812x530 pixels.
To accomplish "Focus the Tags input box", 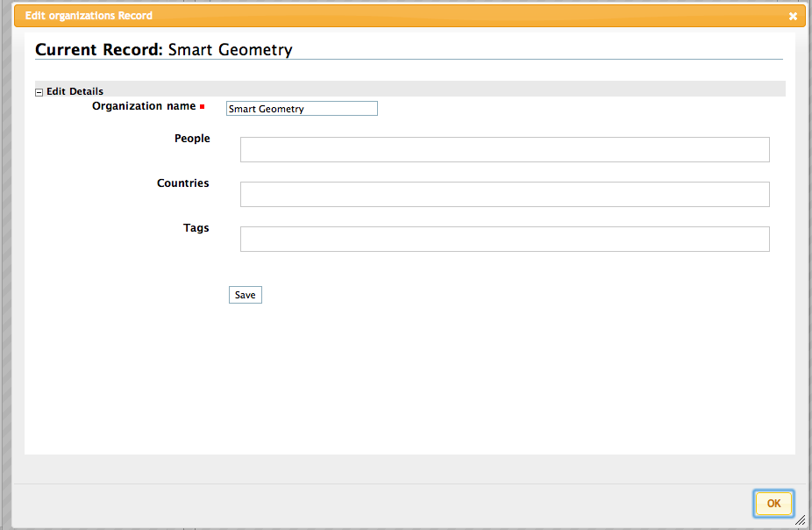I will (x=504, y=239).
